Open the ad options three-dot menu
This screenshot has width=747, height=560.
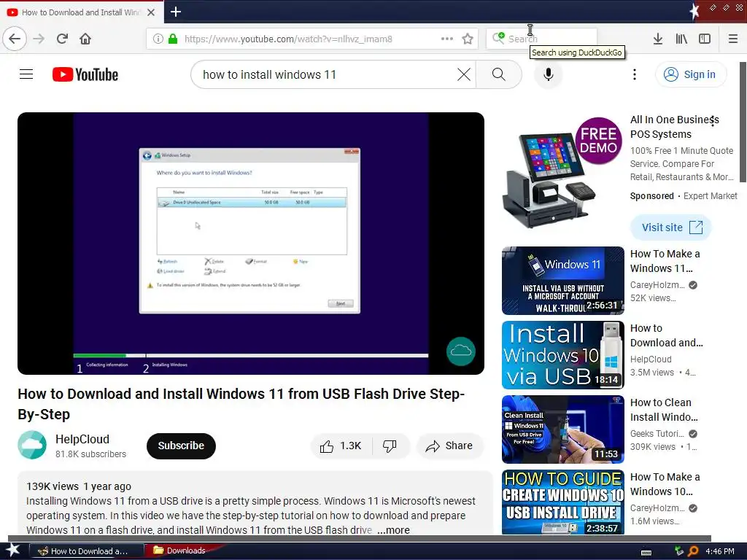pyautogui.click(x=712, y=121)
